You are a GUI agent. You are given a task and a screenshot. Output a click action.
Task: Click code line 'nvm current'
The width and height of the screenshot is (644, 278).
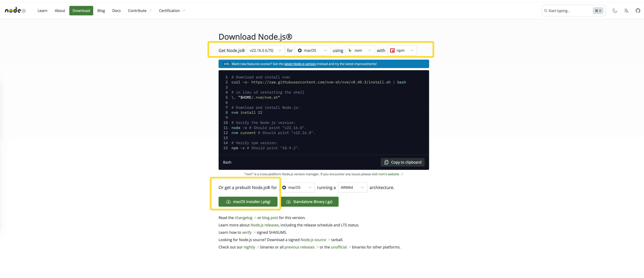pyautogui.click(x=273, y=133)
